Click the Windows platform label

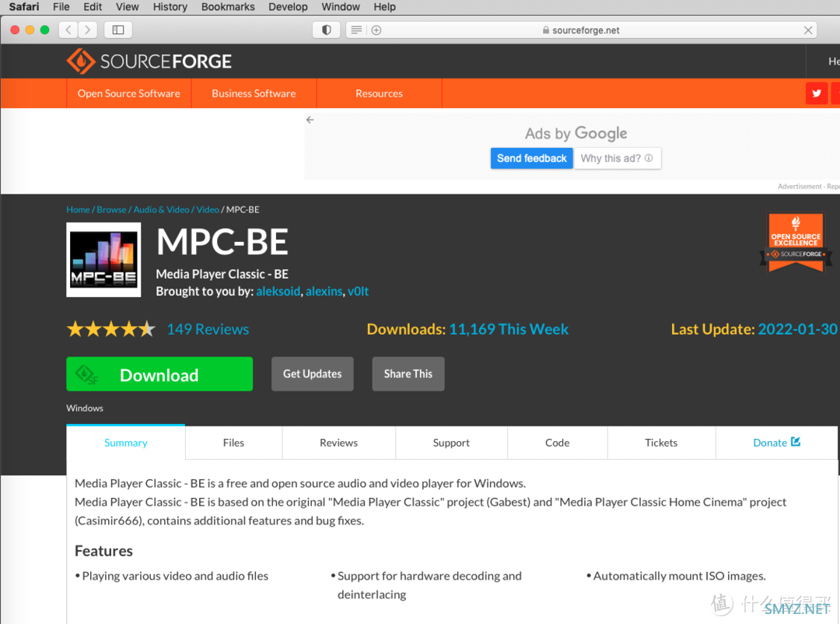(85, 408)
